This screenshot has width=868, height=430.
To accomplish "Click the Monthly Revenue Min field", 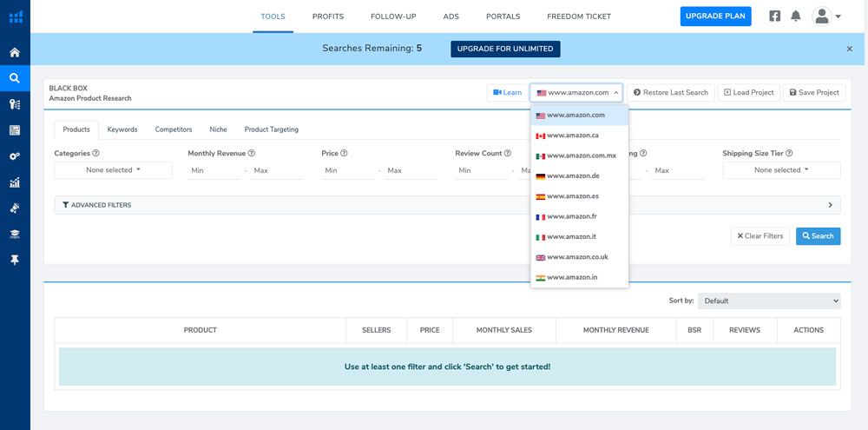I will 214,170.
